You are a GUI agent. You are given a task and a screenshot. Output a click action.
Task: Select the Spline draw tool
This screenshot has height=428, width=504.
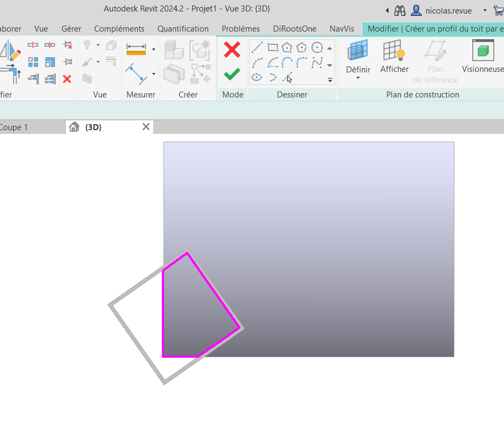pos(317,63)
